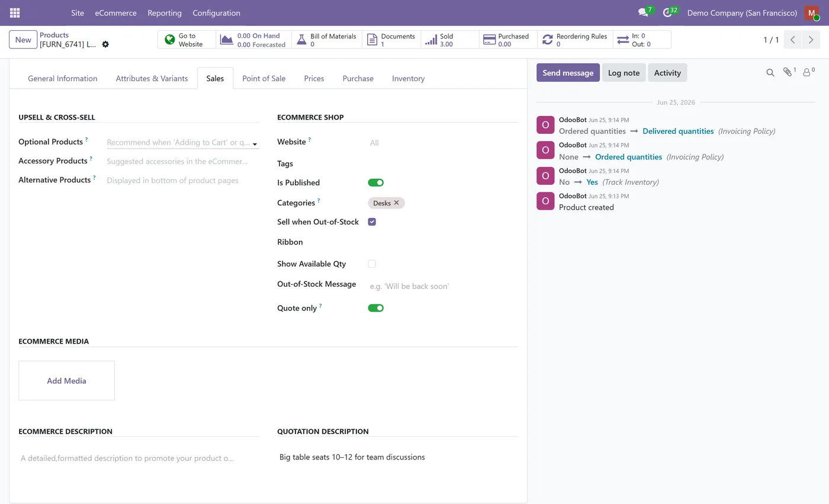The height and width of the screenshot is (504, 829).
Task: Click the Ribbon field
Action: pyautogui.click(x=442, y=242)
